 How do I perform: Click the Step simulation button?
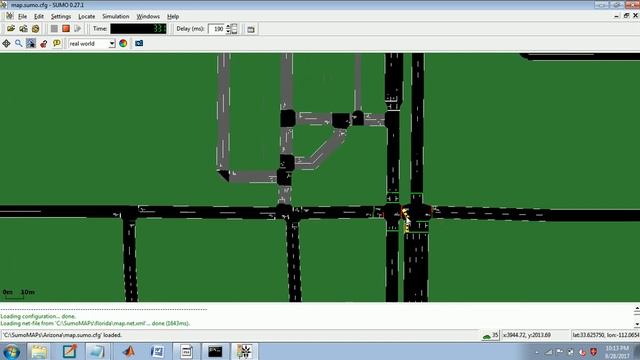tap(78, 29)
